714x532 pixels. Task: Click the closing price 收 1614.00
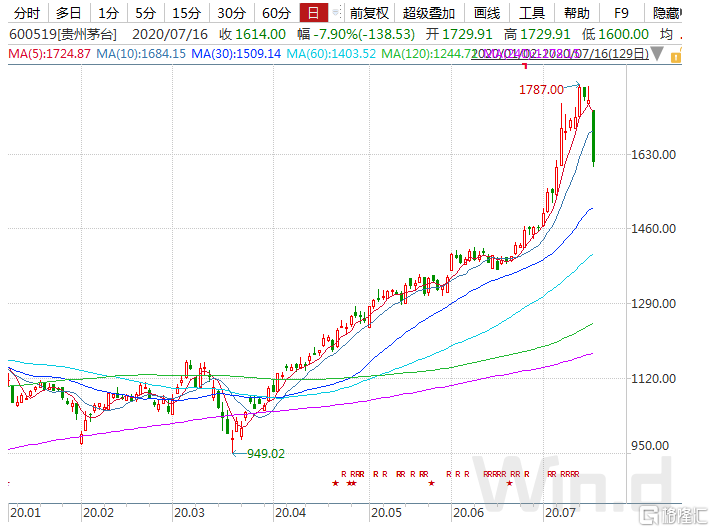[252, 34]
